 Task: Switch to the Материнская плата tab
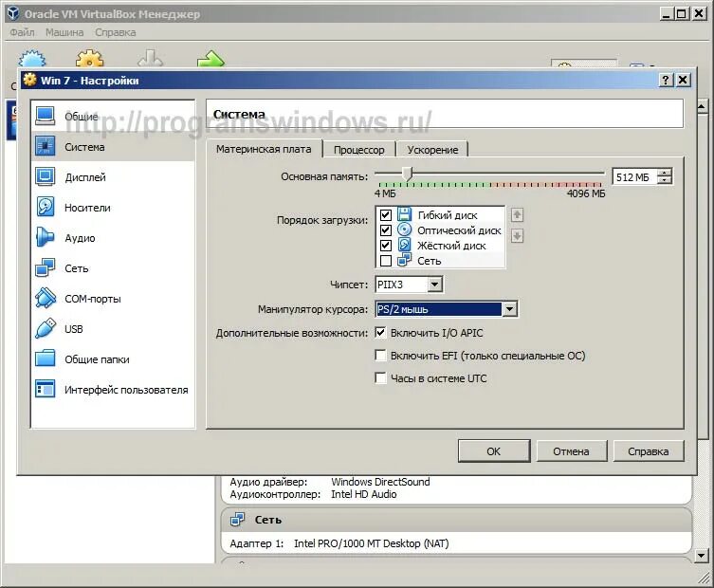[264, 149]
